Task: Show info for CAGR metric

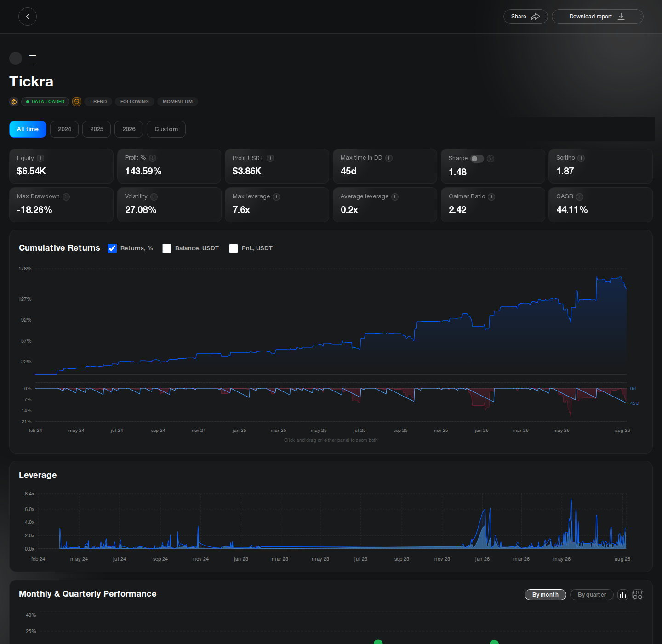Action: click(x=580, y=197)
